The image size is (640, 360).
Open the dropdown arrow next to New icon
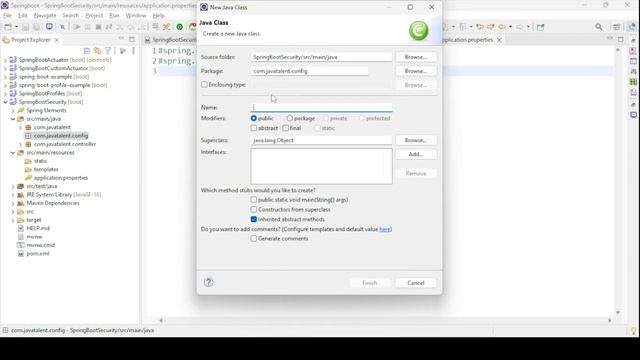(x=16, y=27)
